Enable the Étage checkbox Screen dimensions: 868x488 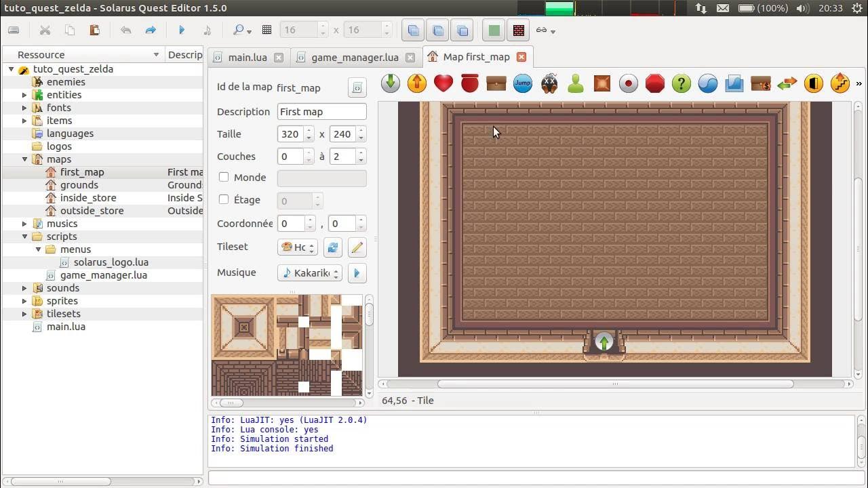pyautogui.click(x=224, y=199)
